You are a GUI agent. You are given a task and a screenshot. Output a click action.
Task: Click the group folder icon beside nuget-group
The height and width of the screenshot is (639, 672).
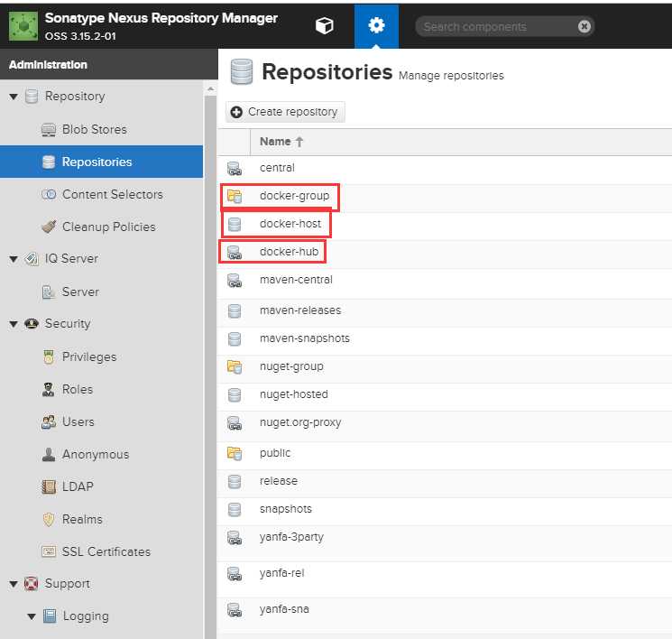235,366
